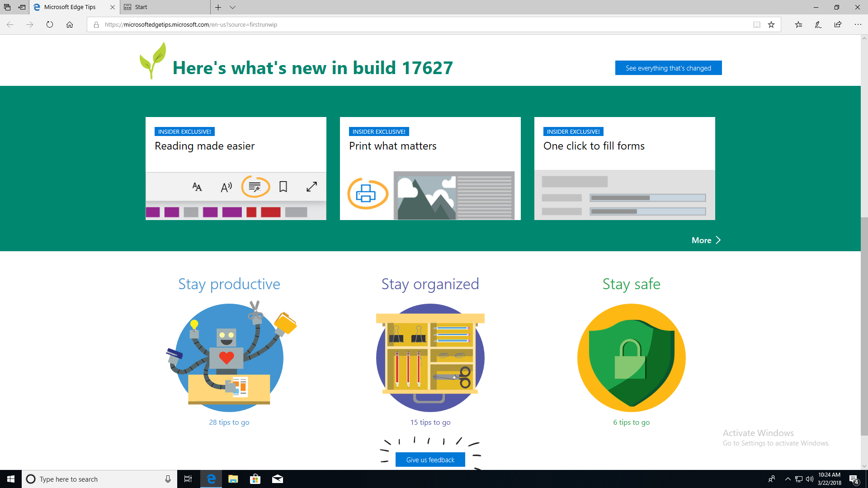Go forward to next page
The height and width of the screenshot is (488, 868).
pyautogui.click(x=30, y=24)
